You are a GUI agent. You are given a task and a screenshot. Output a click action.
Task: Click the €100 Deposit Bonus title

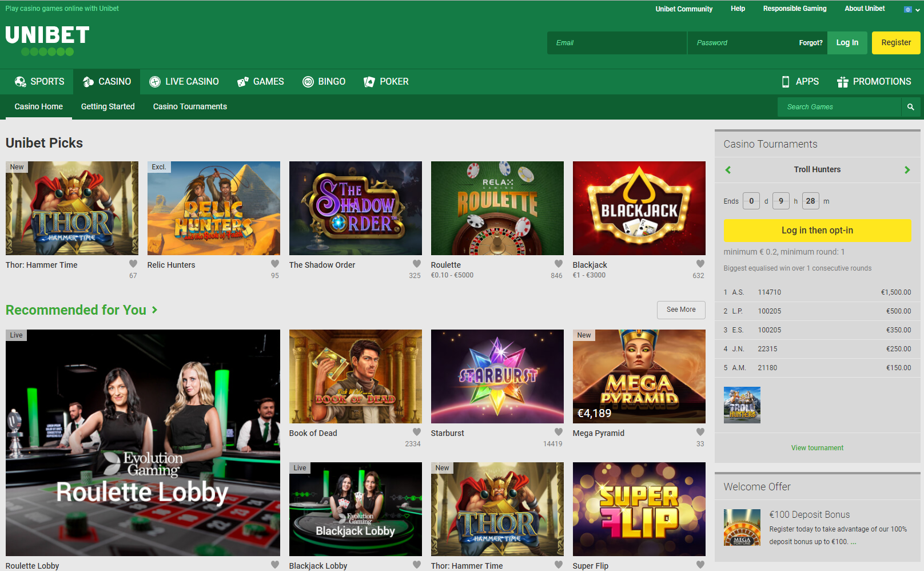coord(810,515)
